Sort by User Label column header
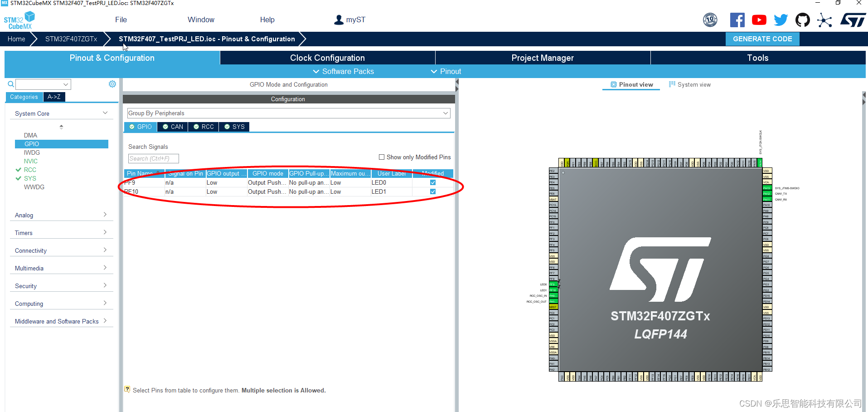The width and height of the screenshot is (868, 412). click(392, 173)
